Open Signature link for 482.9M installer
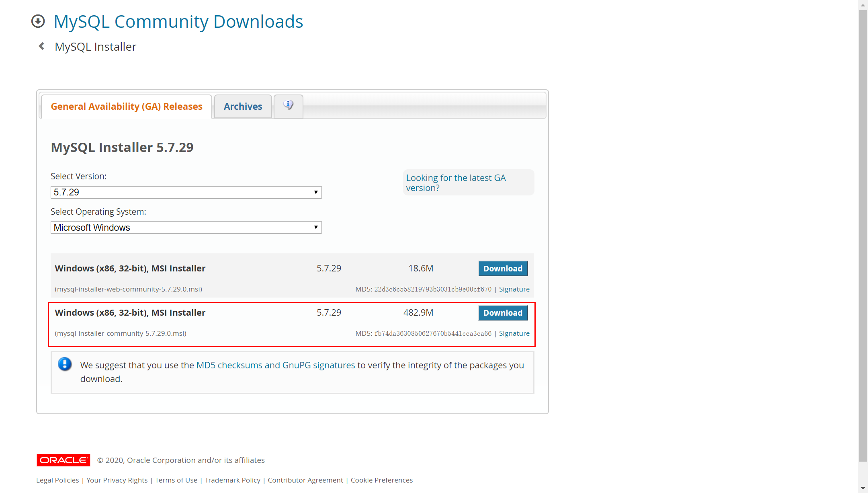 coord(514,333)
